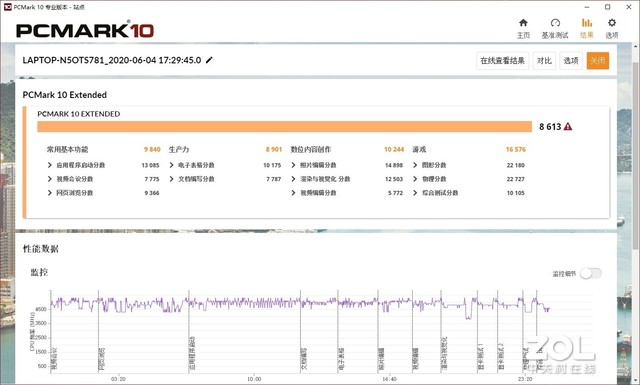Toggle the 监控细节 switch
640x385 pixels.
[x=591, y=274]
